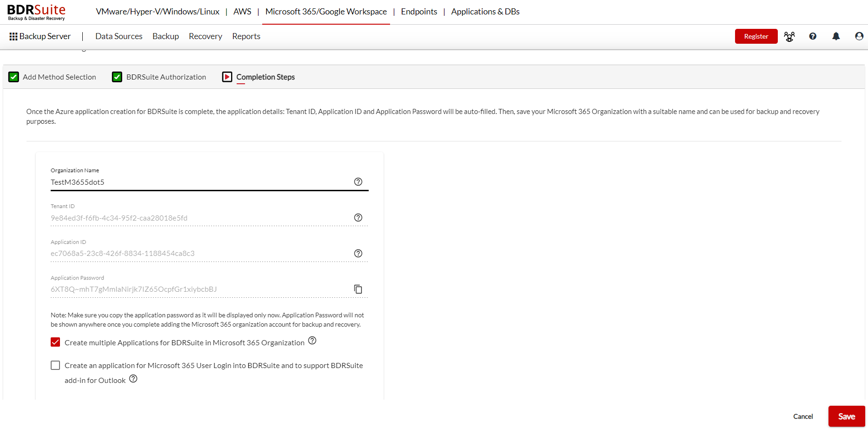Click help icon beside Application ID field

point(358,254)
